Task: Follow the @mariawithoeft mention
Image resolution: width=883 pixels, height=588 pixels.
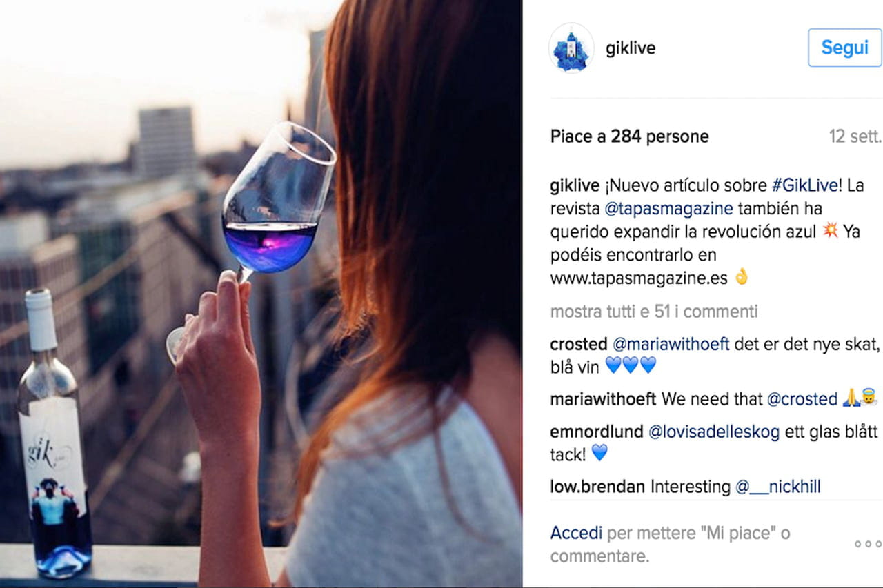Action: click(x=671, y=343)
